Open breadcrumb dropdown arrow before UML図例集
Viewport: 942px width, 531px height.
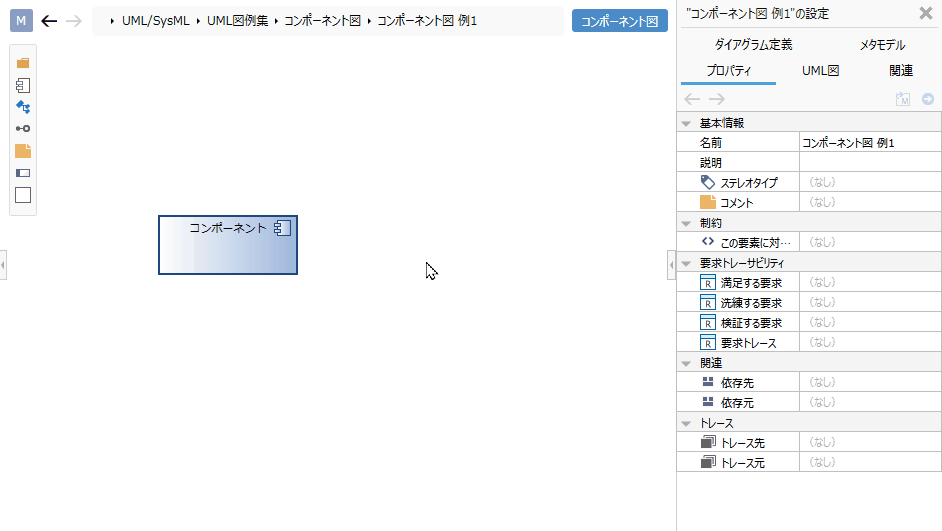pyautogui.click(x=198, y=21)
